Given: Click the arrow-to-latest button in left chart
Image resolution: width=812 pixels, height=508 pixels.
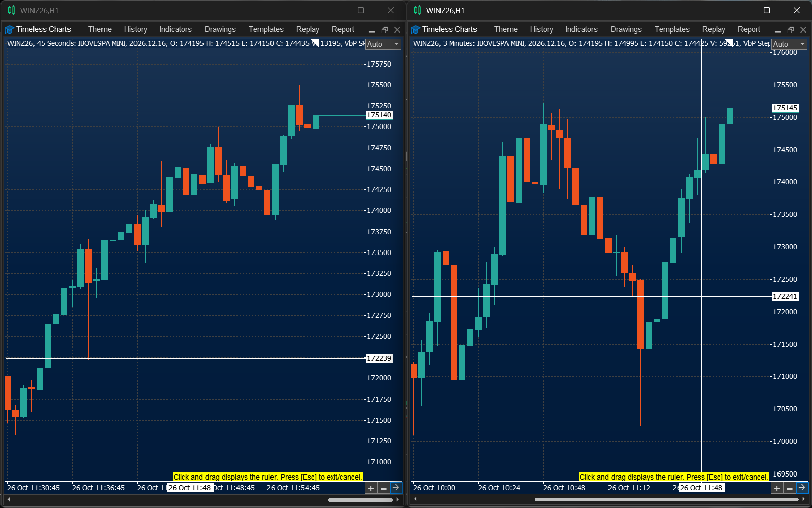Looking at the screenshot, I should click(396, 488).
